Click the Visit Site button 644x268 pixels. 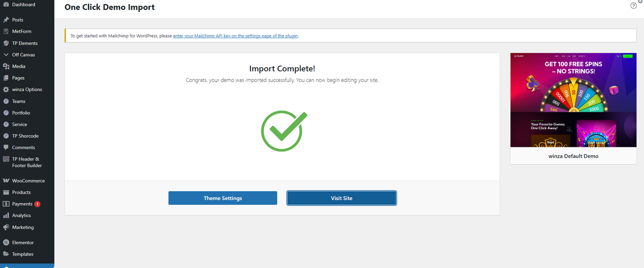tap(342, 198)
